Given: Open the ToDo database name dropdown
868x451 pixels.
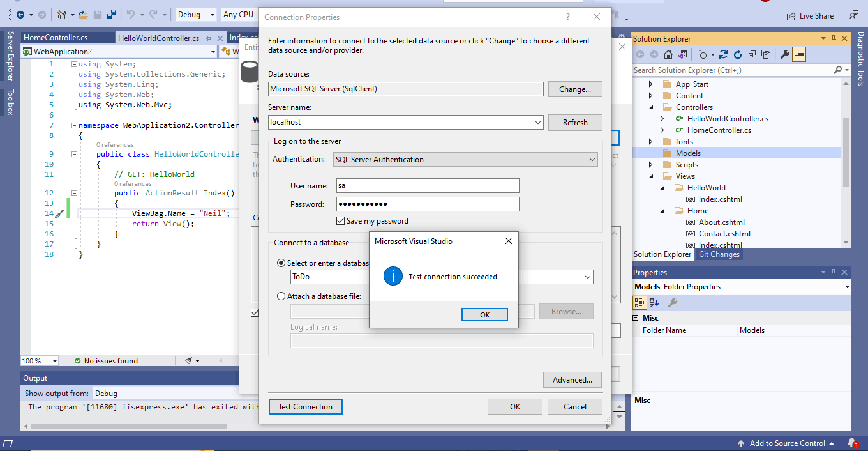Looking at the screenshot, I should 587,277.
